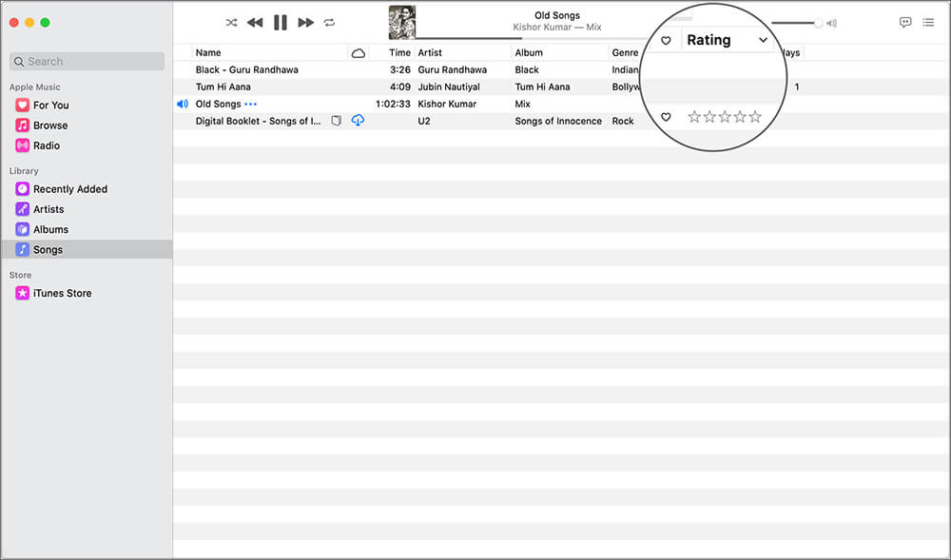Sort by Genre column header

tap(626, 52)
